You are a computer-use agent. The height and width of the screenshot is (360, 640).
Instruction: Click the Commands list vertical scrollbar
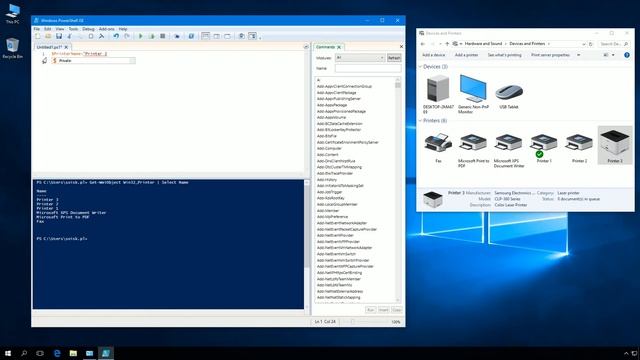[398, 190]
